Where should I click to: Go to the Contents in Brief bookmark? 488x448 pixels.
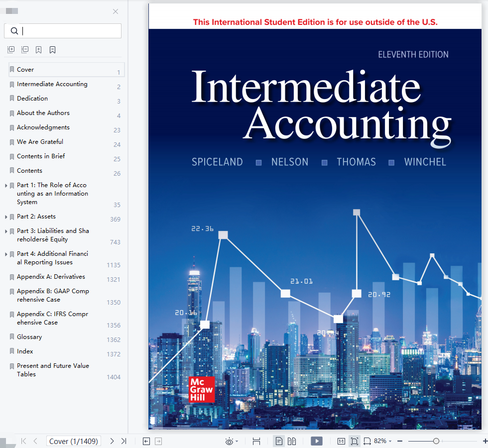click(x=41, y=156)
